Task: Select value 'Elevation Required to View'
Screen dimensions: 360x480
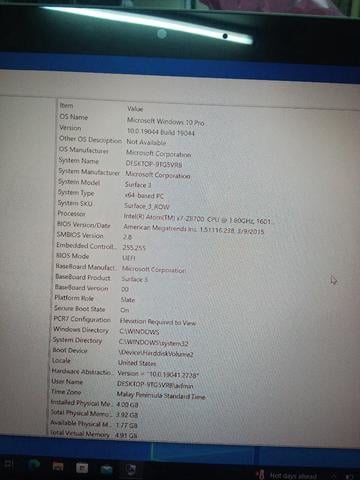Action: click(x=158, y=322)
